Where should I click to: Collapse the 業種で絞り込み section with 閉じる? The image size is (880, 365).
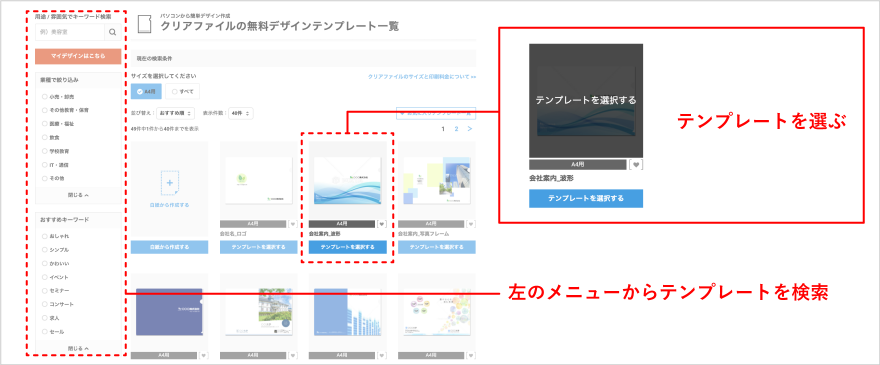point(78,195)
